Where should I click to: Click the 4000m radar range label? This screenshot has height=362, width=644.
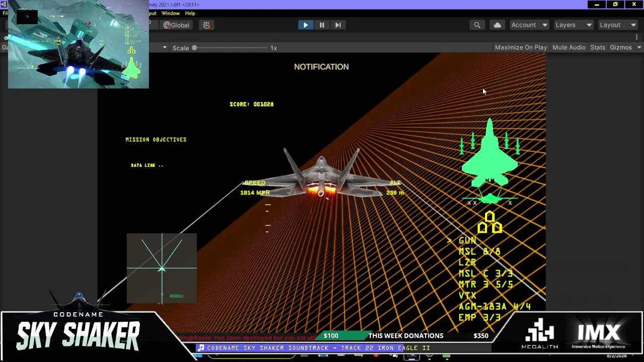(x=176, y=296)
